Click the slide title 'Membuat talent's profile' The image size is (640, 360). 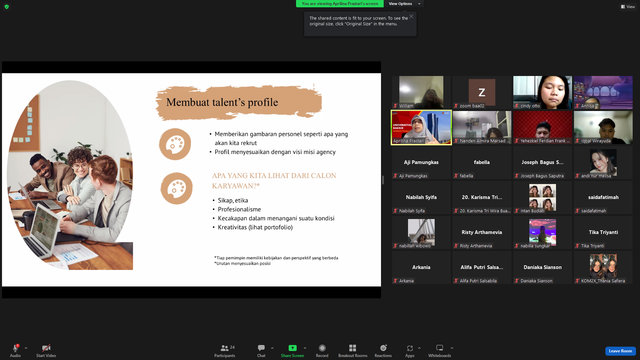coord(222,102)
